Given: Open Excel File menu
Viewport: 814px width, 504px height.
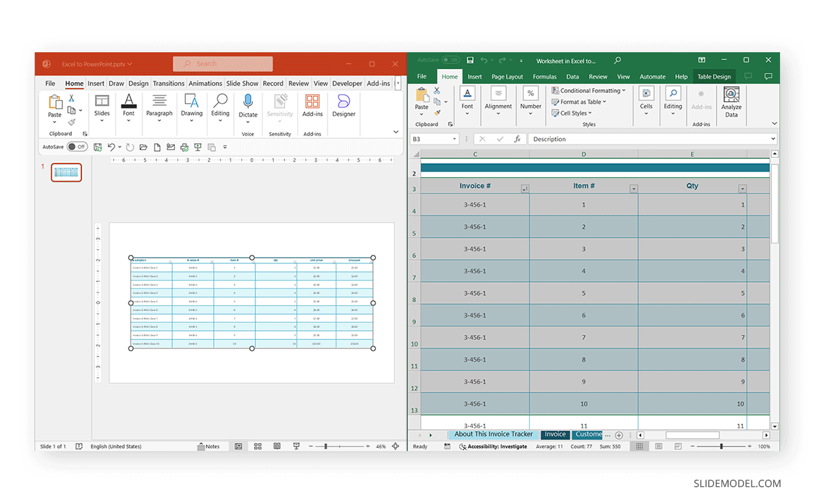Looking at the screenshot, I should (x=422, y=77).
